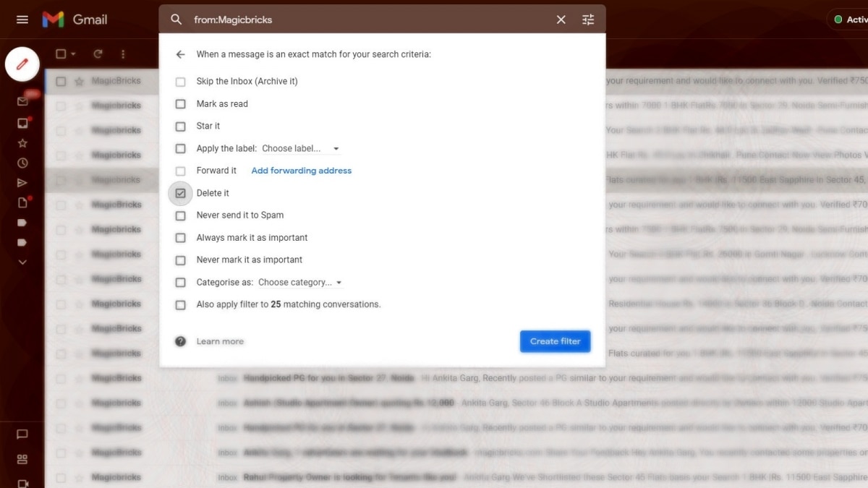Open the Choose label dropdown

[x=300, y=149]
